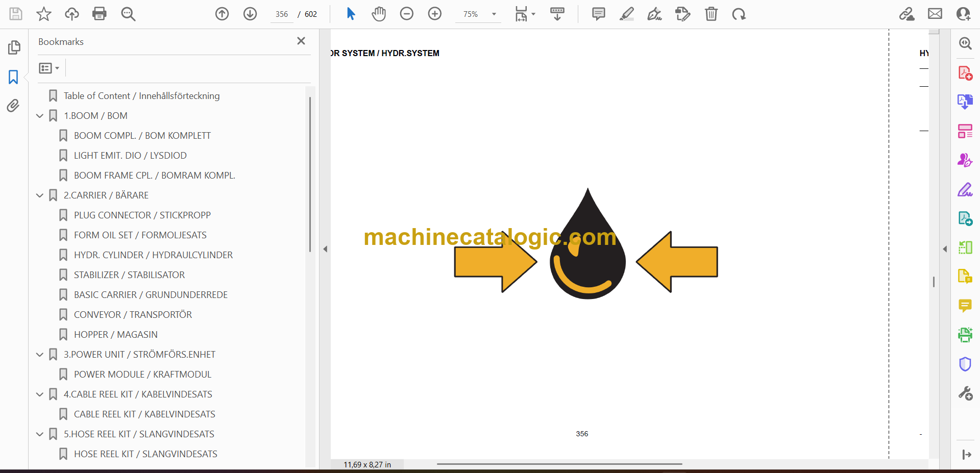Open the search and enhance tool in right pane

point(965,43)
